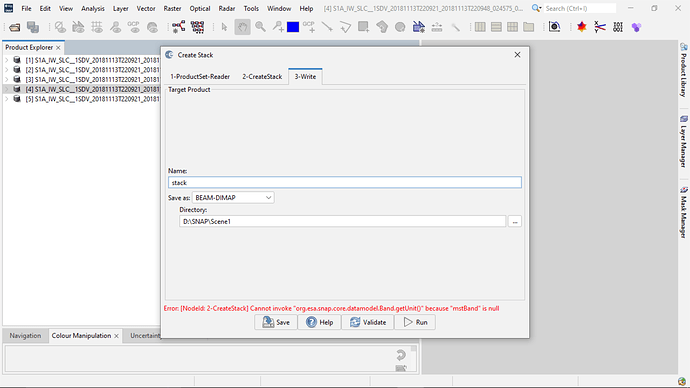
Task: Click the pin placing tool icon
Action: (x=278, y=27)
